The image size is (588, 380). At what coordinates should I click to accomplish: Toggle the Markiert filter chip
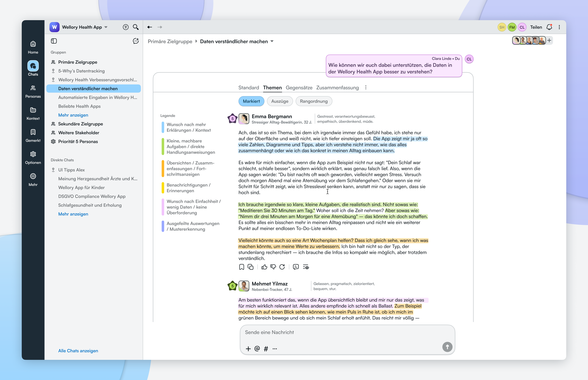[251, 101]
